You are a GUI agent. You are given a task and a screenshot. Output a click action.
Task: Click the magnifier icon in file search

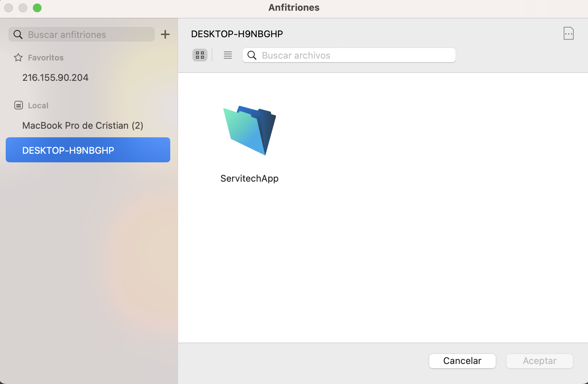pyautogui.click(x=252, y=55)
